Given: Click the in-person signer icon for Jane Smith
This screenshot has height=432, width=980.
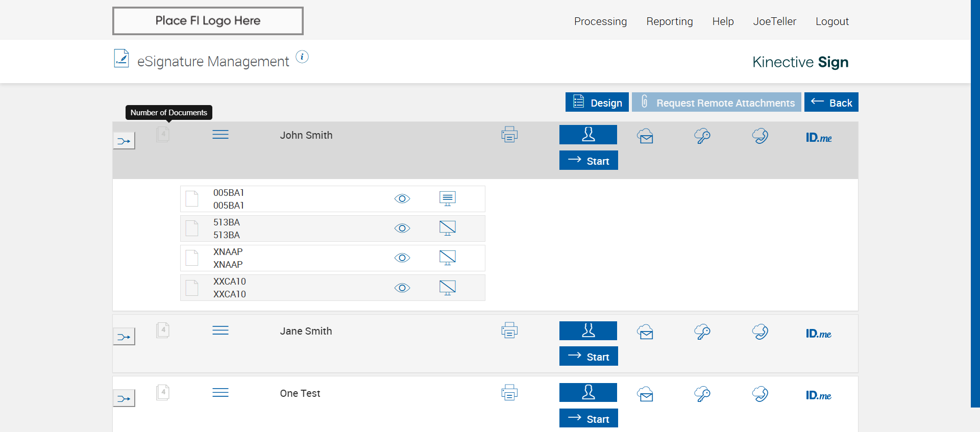Looking at the screenshot, I should (588, 331).
